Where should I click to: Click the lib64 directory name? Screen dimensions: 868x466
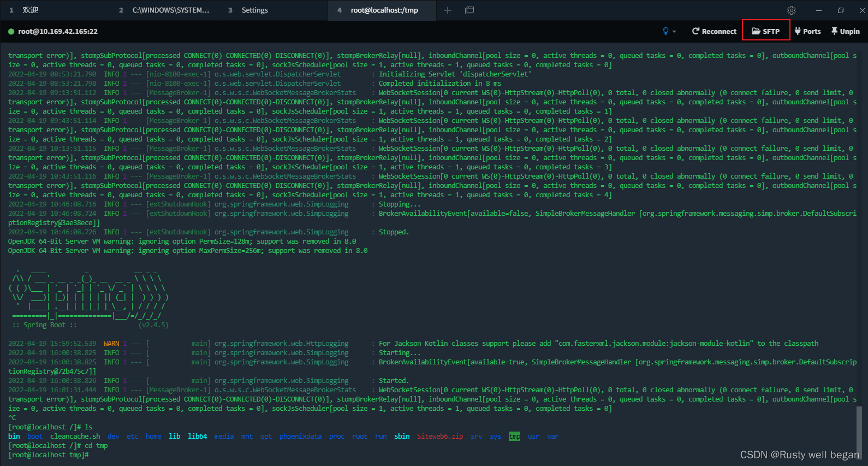click(198, 436)
